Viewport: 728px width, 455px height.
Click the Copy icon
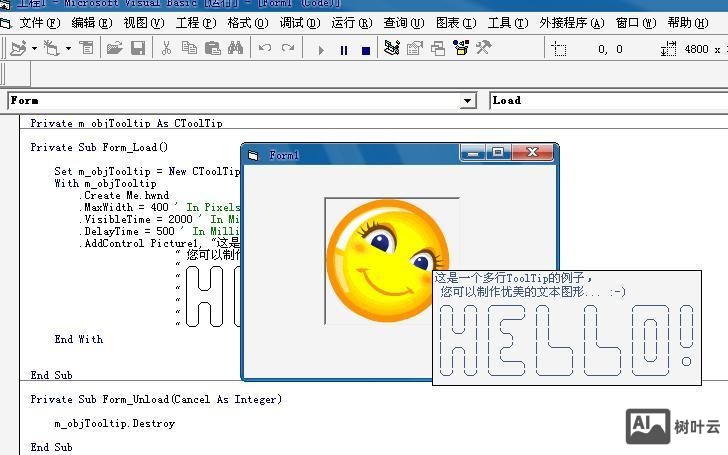point(189,48)
